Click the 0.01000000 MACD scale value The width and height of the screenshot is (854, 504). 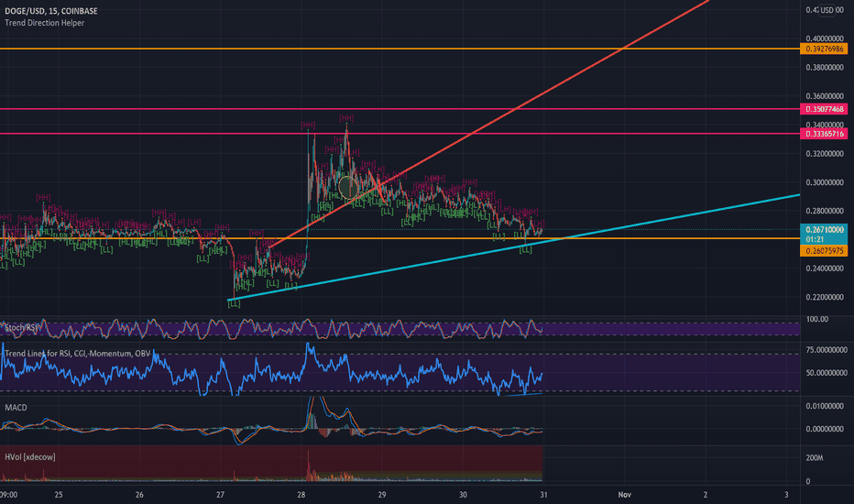point(825,407)
